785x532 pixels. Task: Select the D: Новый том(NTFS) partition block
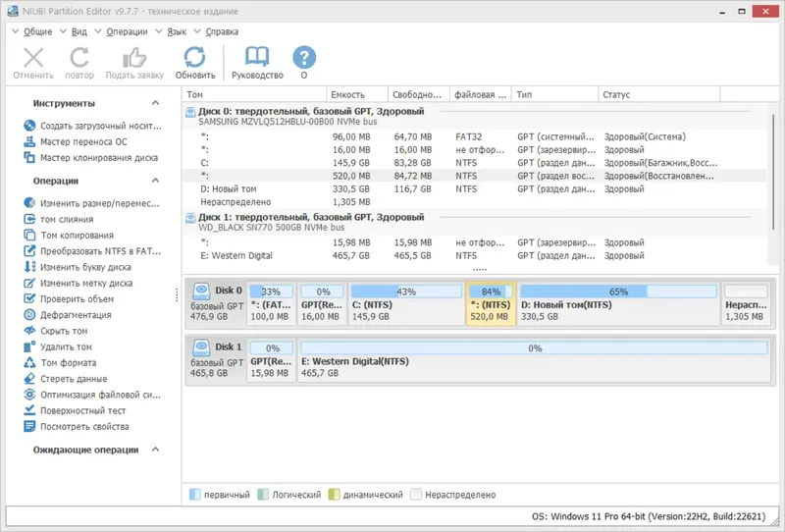[618, 303]
